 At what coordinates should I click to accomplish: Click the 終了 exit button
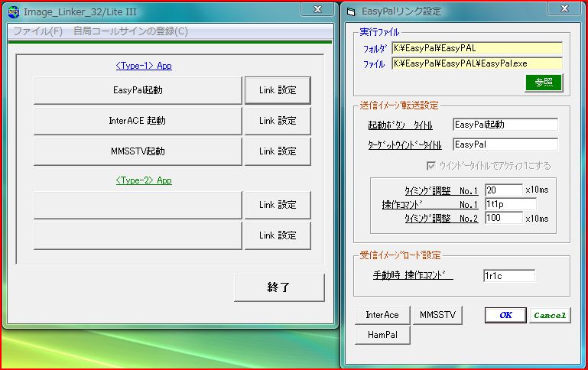pos(279,287)
